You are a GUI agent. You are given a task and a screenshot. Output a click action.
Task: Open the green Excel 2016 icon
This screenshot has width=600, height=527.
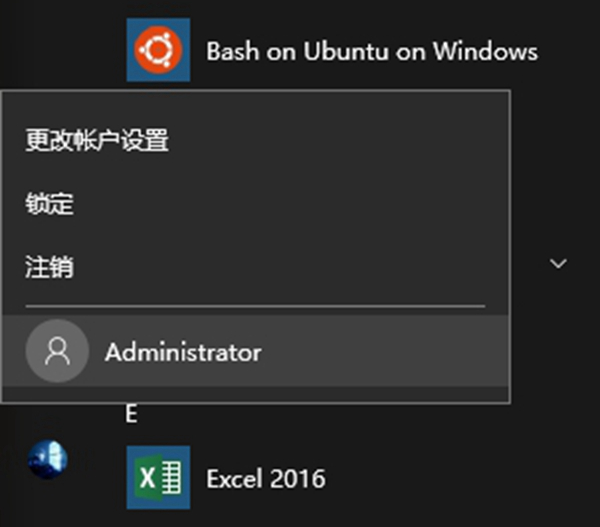coord(158,478)
